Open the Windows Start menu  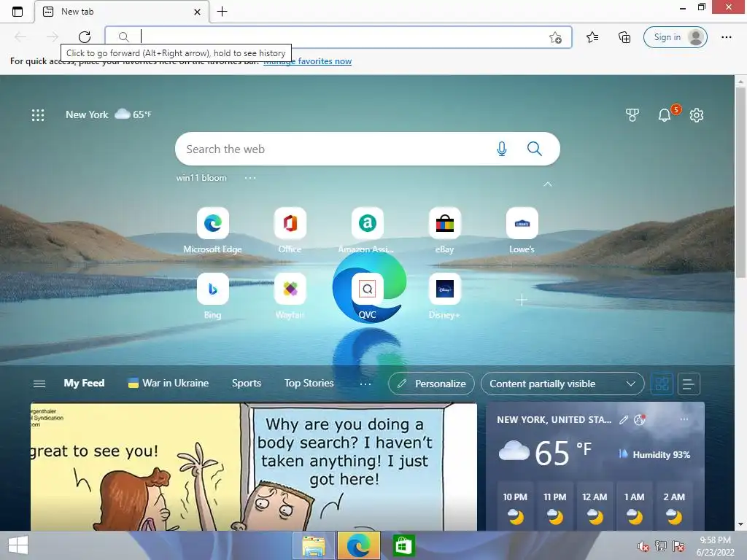pos(18,545)
